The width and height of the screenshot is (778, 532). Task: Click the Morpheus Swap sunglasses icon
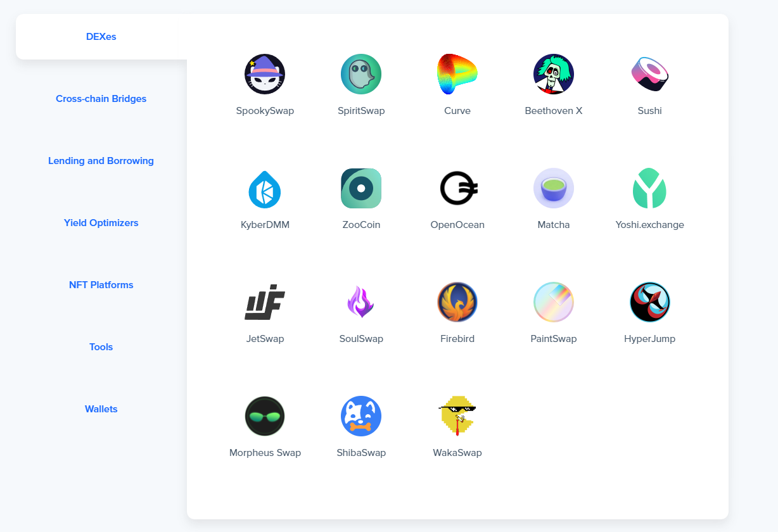point(265,416)
